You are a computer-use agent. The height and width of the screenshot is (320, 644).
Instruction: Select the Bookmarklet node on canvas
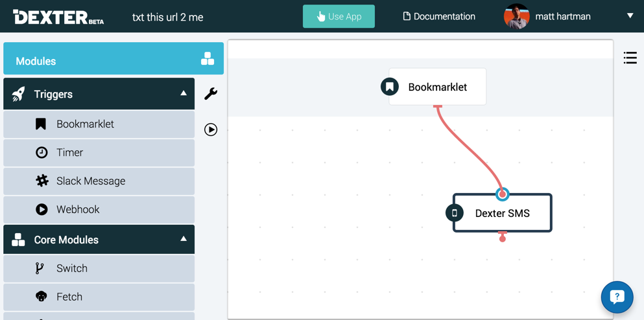[437, 87]
